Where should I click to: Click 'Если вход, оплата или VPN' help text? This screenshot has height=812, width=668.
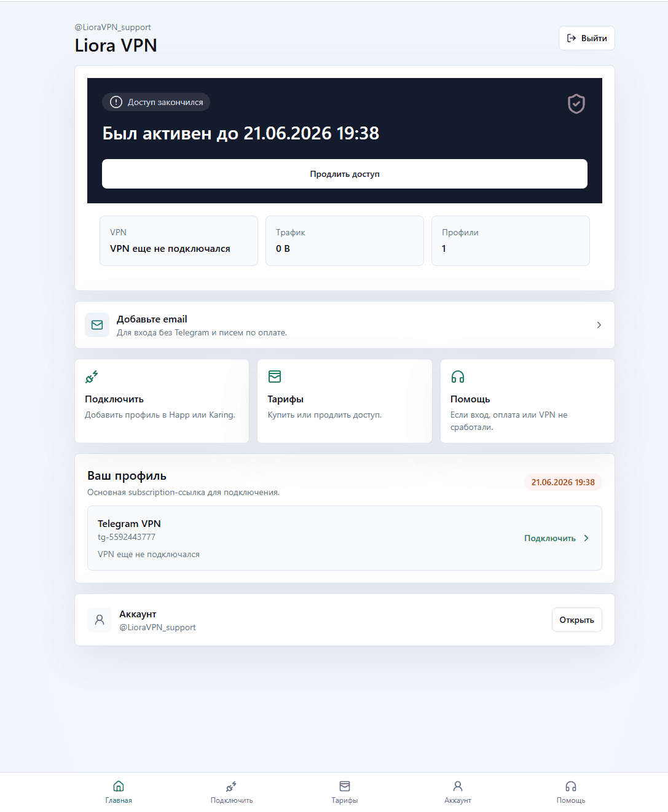click(x=509, y=421)
